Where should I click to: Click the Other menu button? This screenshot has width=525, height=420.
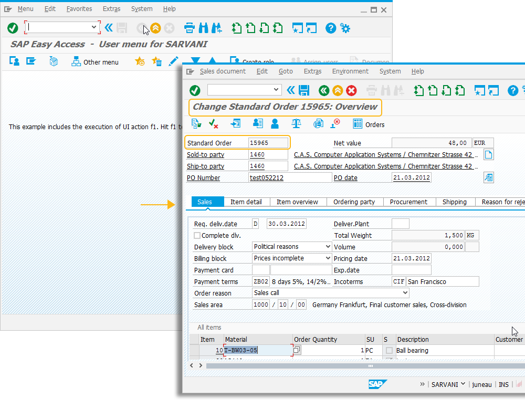[x=95, y=62]
